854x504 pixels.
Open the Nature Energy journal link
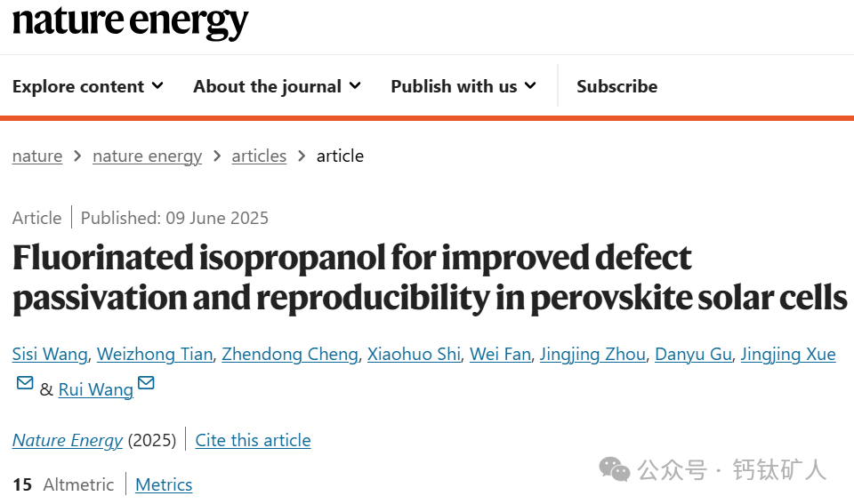(x=68, y=440)
